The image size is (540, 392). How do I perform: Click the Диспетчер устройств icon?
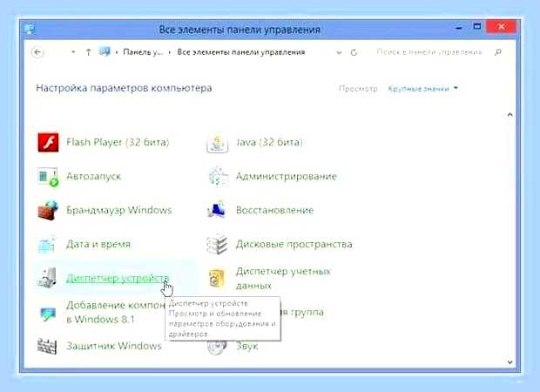(x=47, y=278)
